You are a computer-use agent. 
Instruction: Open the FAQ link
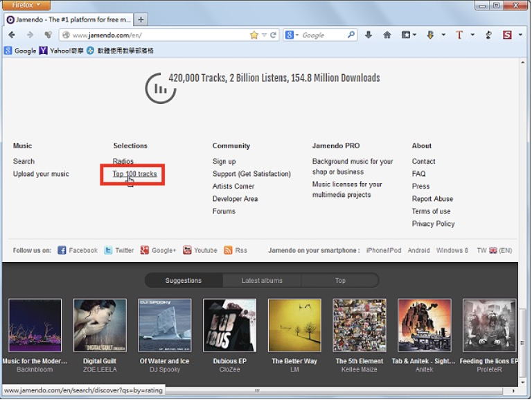pyautogui.click(x=418, y=174)
